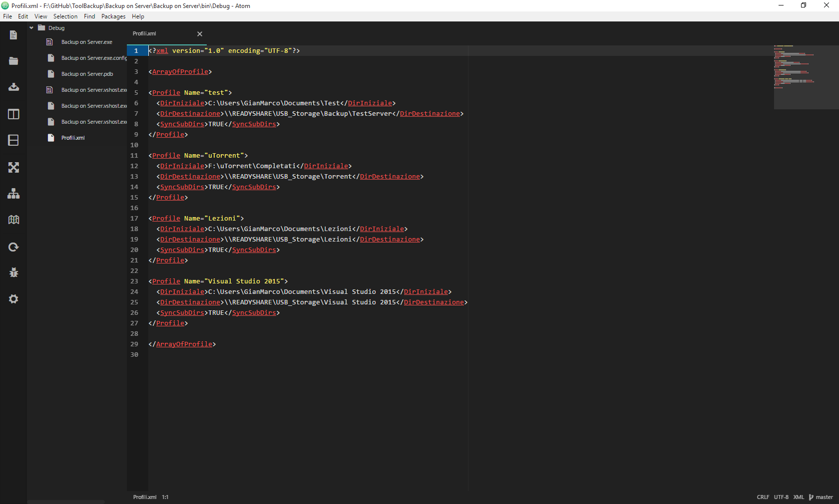Close the Profili.xml tab
Viewport: 839px width, 504px height.
[200, 34]
